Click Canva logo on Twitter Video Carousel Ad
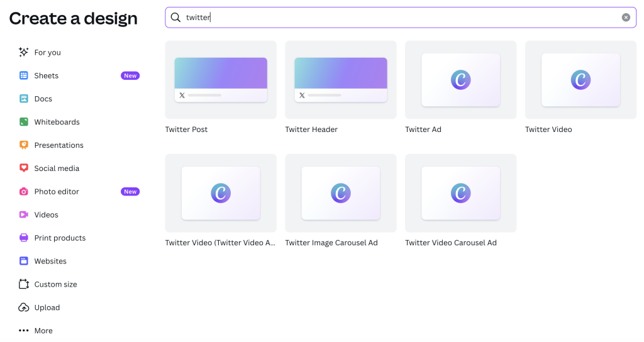 pos(461,193)
